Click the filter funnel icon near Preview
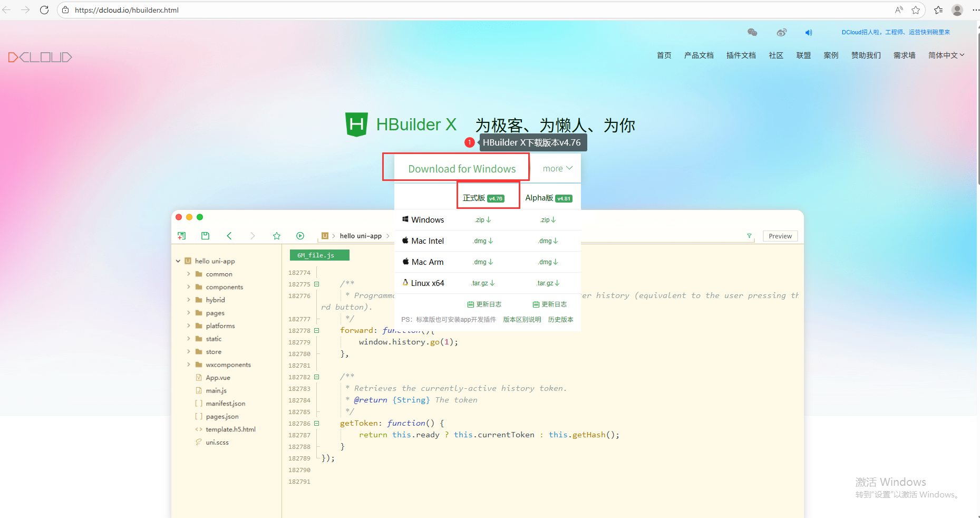Screen dimensions: 980x518 click(749, 236)
